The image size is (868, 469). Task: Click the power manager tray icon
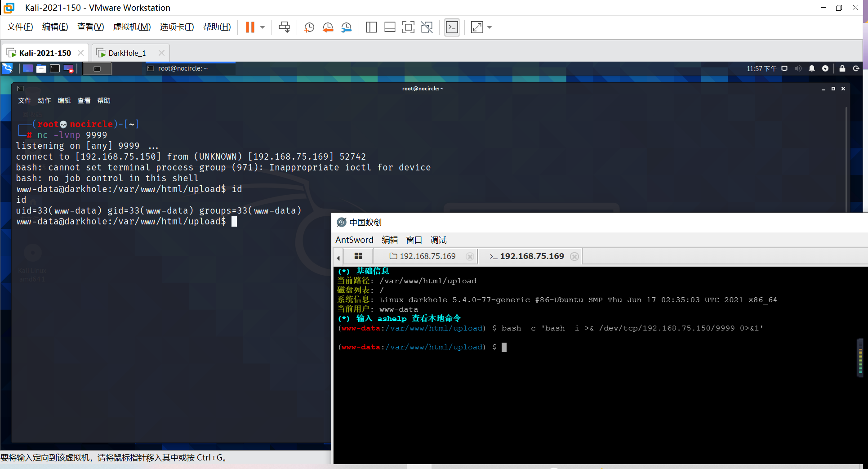click(x=825, y=68)
